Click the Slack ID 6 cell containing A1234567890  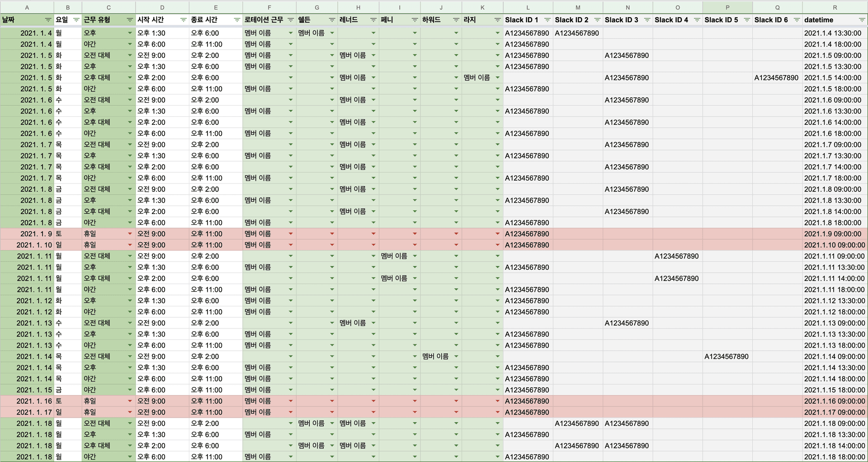click(776, 78)
